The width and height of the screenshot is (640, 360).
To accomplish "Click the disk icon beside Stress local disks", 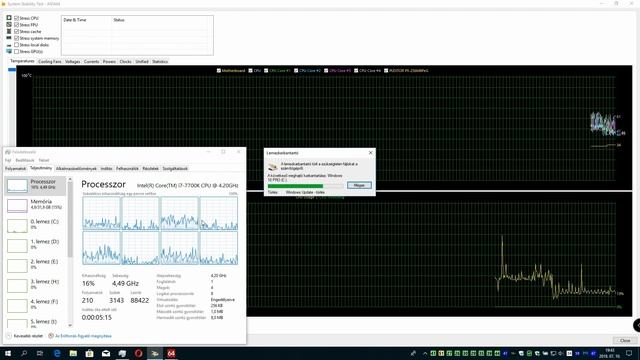I will tap(9, 45).
